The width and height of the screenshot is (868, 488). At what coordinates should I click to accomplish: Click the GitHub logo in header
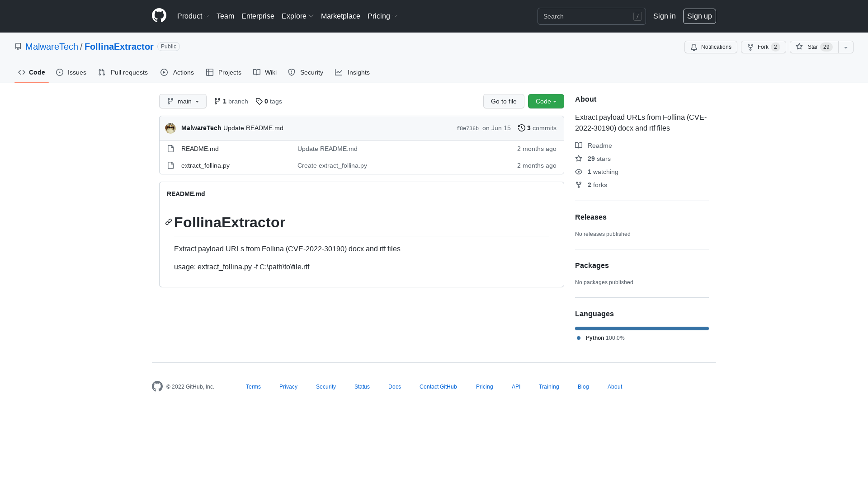[x=159, y=16]
